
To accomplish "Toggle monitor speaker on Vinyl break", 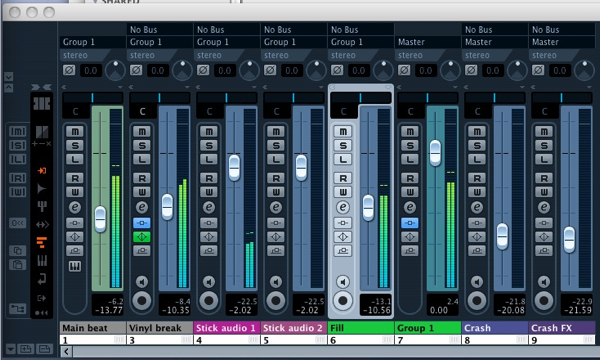I will click(x=142, y=282).
